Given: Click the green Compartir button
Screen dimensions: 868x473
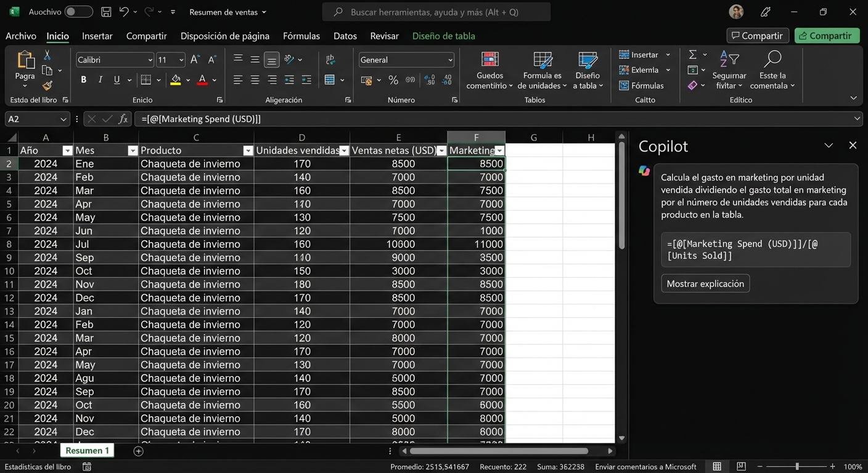Looking at the screenshot, I should tap(826, 36).
